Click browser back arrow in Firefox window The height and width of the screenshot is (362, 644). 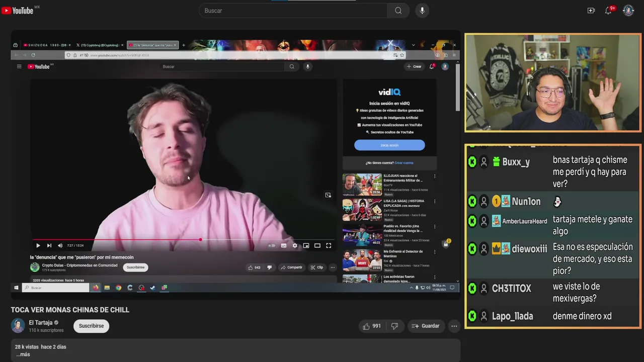16,55
